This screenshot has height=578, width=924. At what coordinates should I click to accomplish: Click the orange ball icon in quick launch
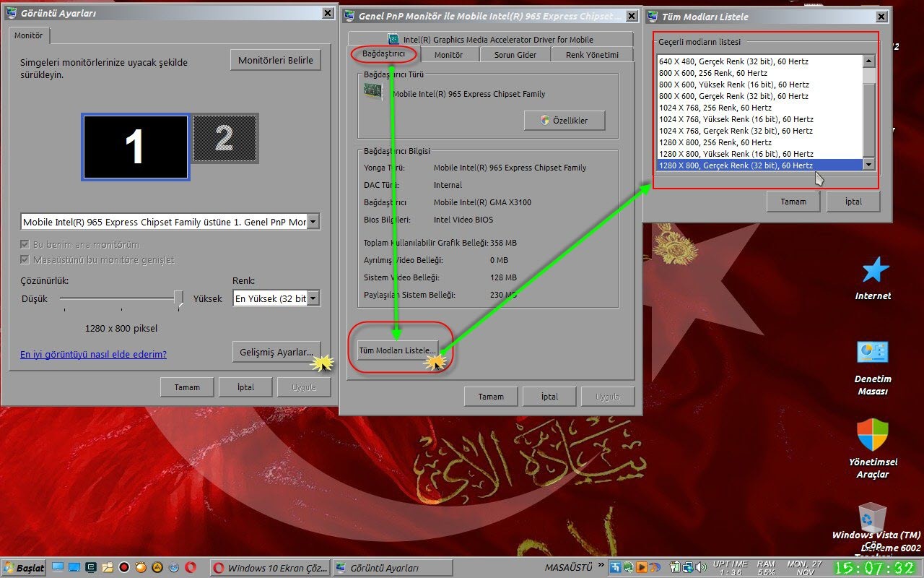pos(141,568)
